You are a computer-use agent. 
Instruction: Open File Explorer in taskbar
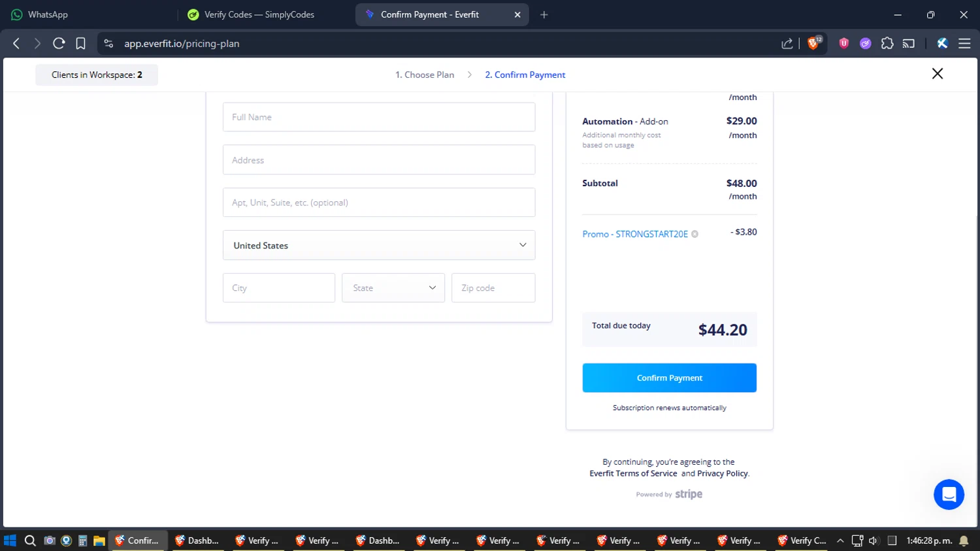(x=99, y=541)
